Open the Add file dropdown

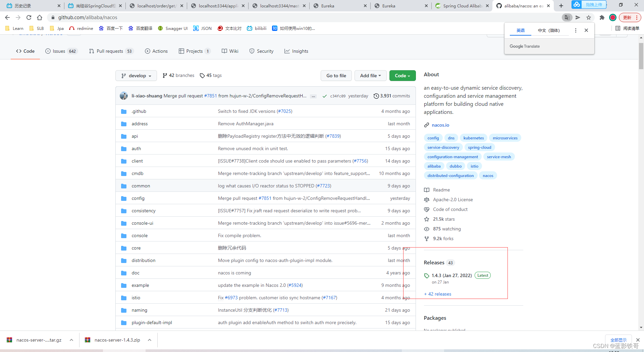[370, 76]
